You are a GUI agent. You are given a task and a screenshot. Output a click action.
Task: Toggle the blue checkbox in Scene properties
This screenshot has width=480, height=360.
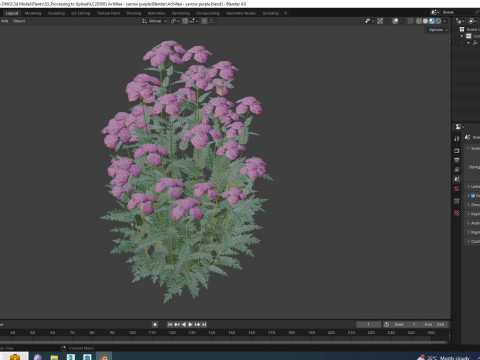[473, 196]
